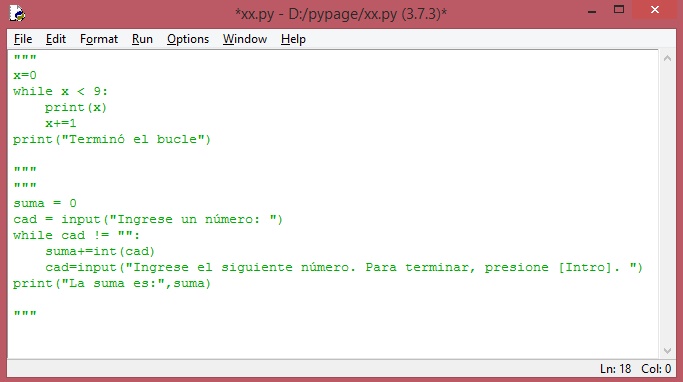Click the IDLE Python application icon
The height and width of the screenshot is (382, 683).
coord(17,13)
